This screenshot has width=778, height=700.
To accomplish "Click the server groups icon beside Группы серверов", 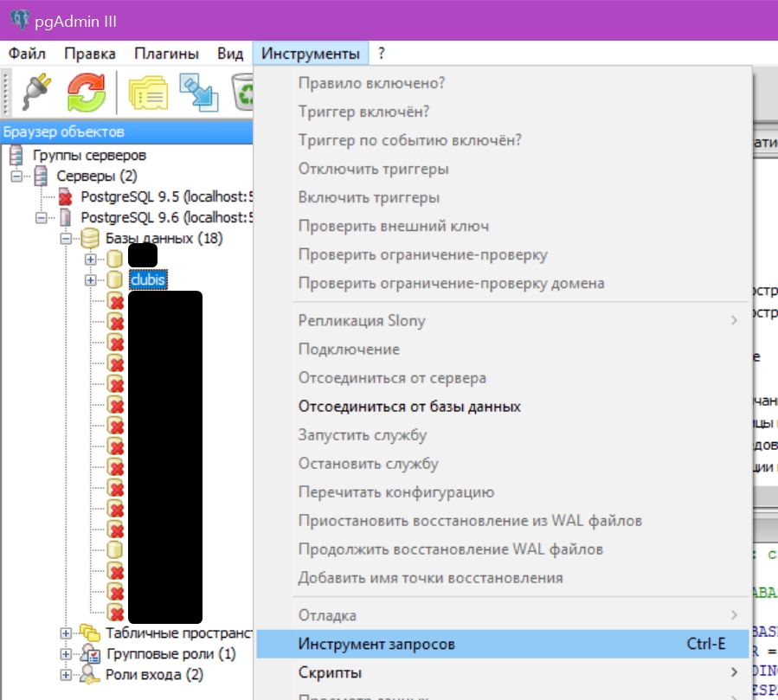I will click(x=16, y=155).
